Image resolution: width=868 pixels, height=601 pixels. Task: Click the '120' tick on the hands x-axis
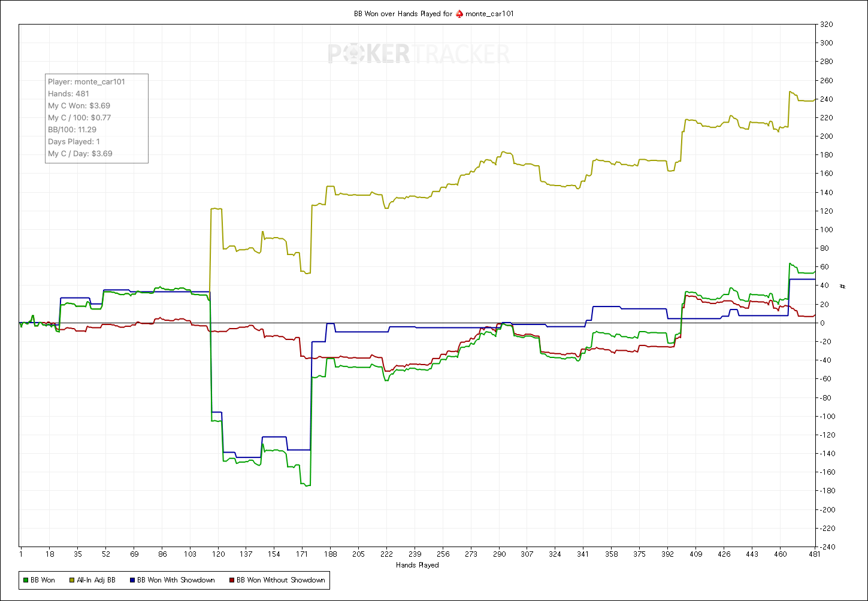pyautogui.click(x=218, y=554)
